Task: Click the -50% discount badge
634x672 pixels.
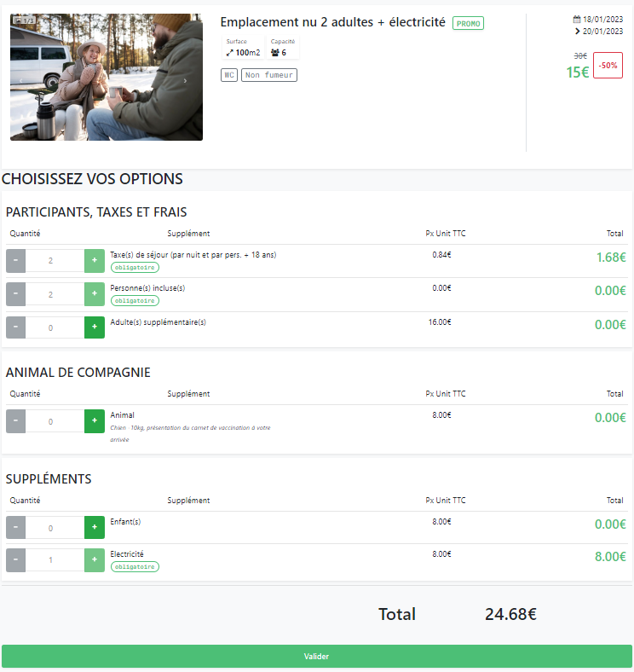Action: tap(608, 65)
